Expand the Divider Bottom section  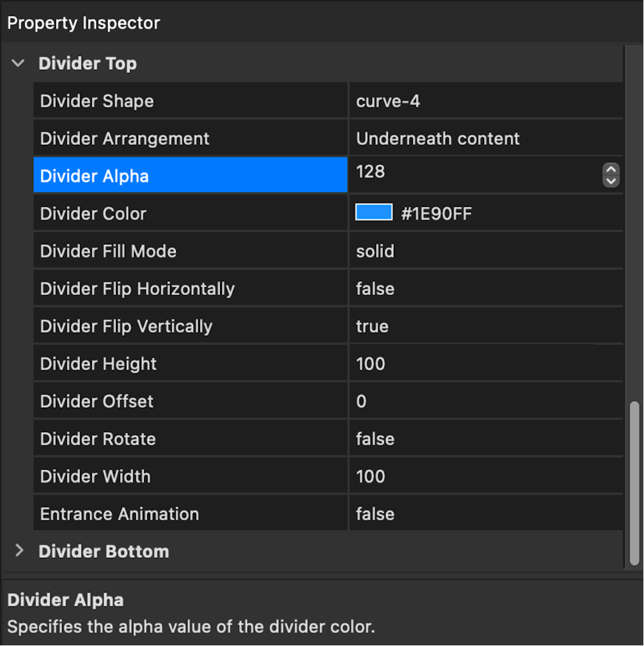coord(19,550)
